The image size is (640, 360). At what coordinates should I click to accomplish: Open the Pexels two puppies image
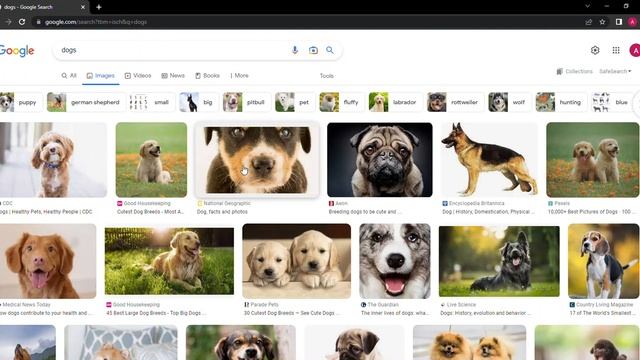(593, 160)
